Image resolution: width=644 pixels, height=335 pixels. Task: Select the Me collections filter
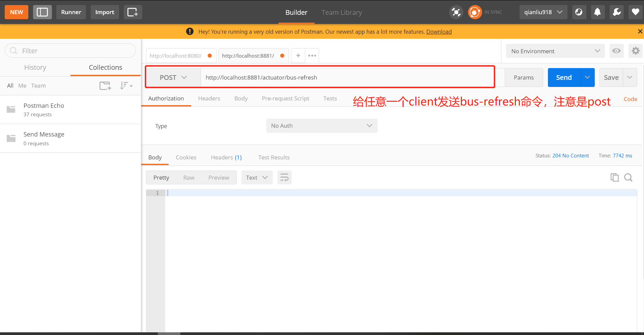[22, 86]
